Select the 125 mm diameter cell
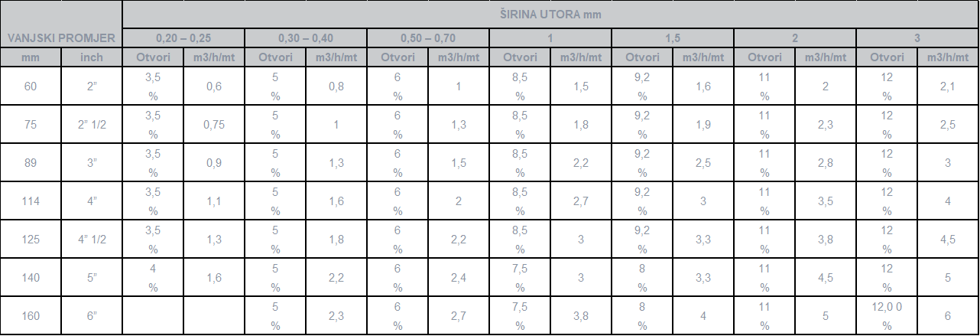The height and width of the screenshot is (336, 980). tap(31, 240)
